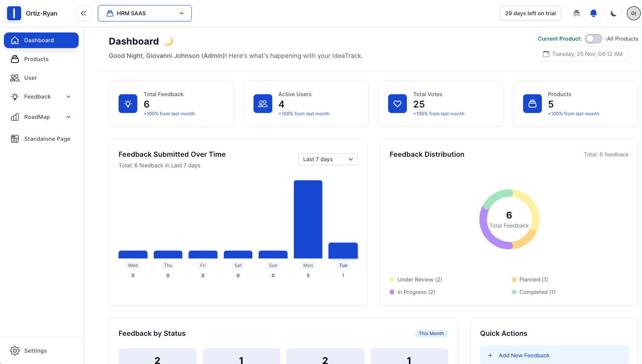The image size is (642, 364).
Task: Click the Products card box icon
Action: [532, 104]
